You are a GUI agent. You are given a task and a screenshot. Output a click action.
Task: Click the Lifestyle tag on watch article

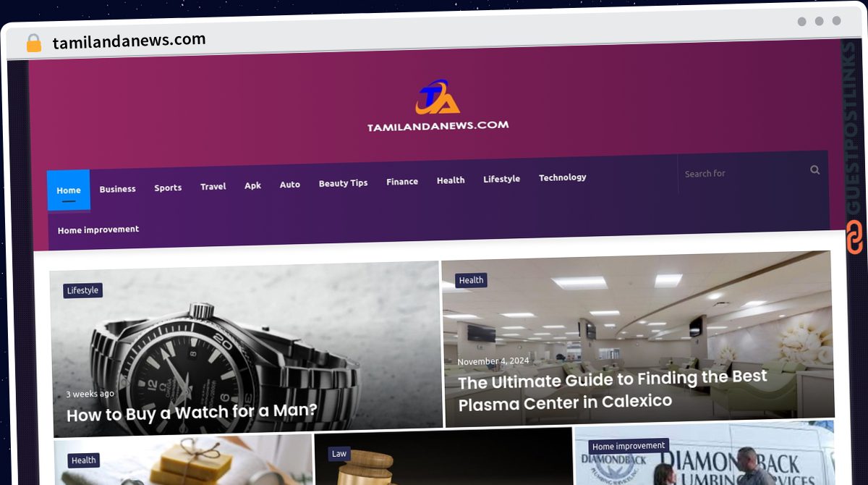click(x=82, y=290)
